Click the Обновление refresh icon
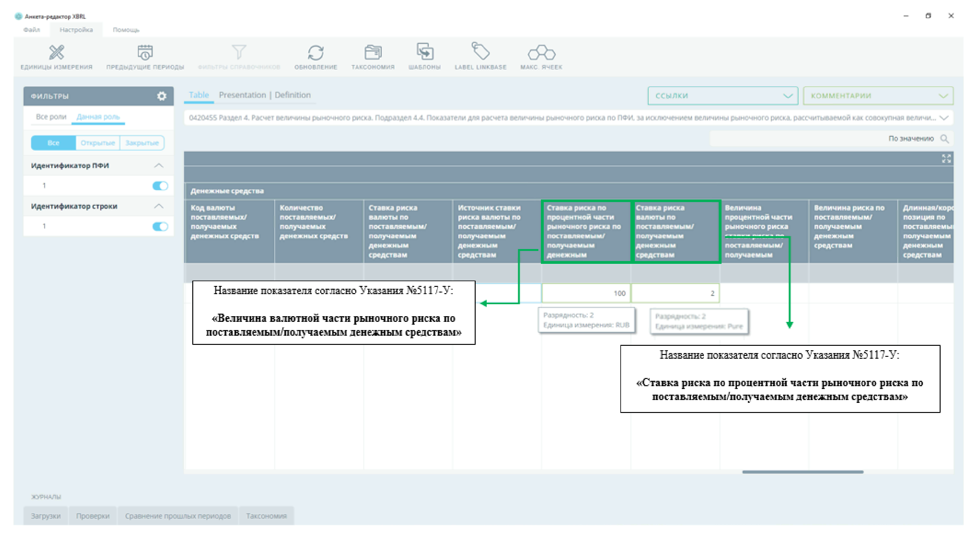Viewport: 980px width, 540px height. 316,53
